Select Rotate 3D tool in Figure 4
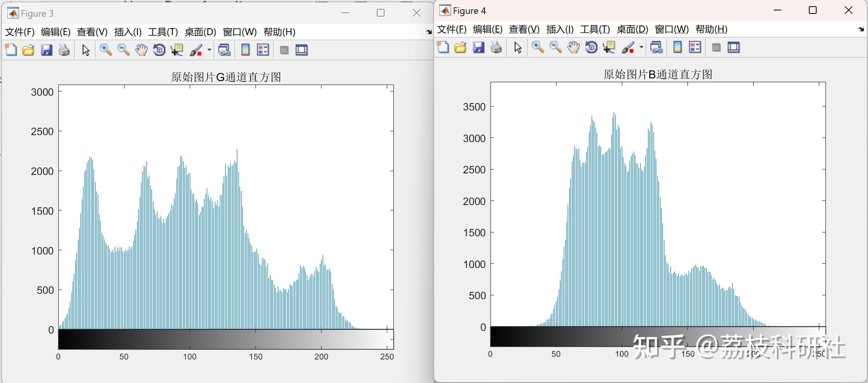 (591, 47)
